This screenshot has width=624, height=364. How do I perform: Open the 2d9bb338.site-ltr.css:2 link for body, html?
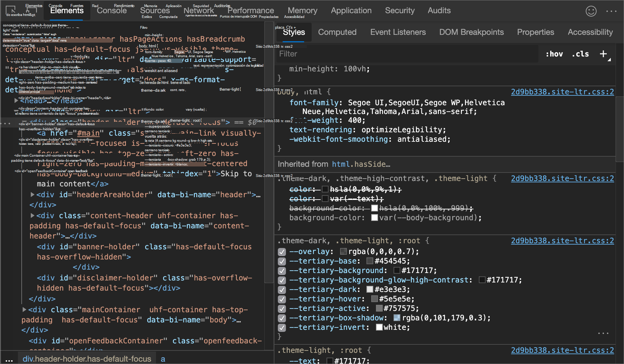[x=562, y=92]
